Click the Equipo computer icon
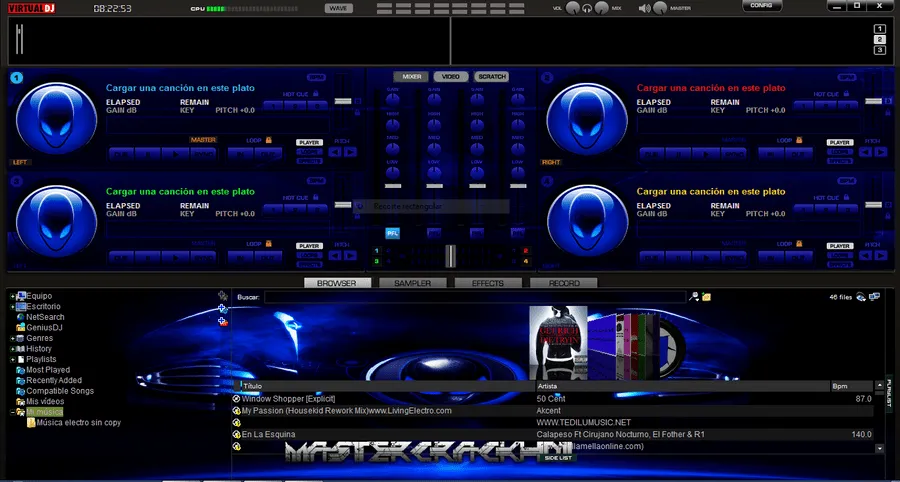Image resolution: width=900 pixels, height=482 pixels. click(21, 296)
